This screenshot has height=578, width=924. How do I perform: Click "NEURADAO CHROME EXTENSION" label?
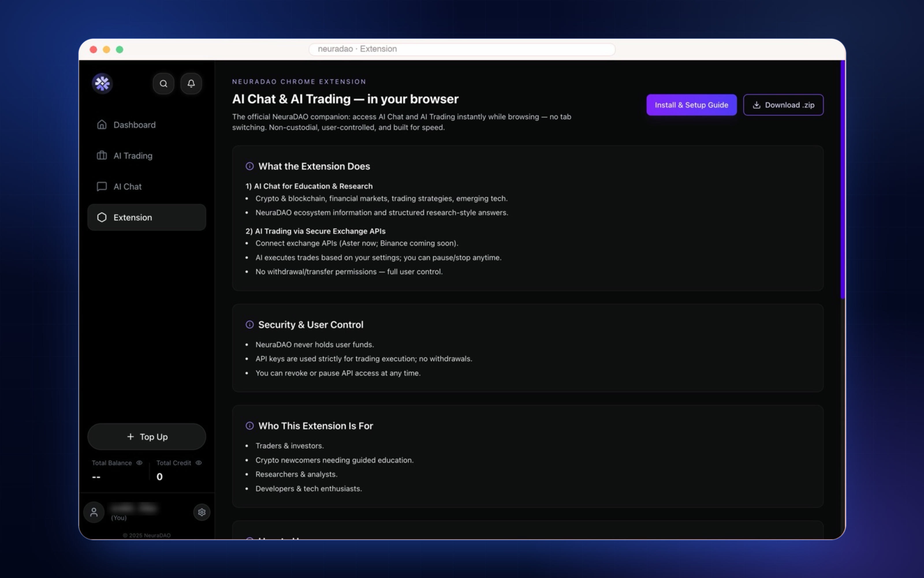coord(299,81)
